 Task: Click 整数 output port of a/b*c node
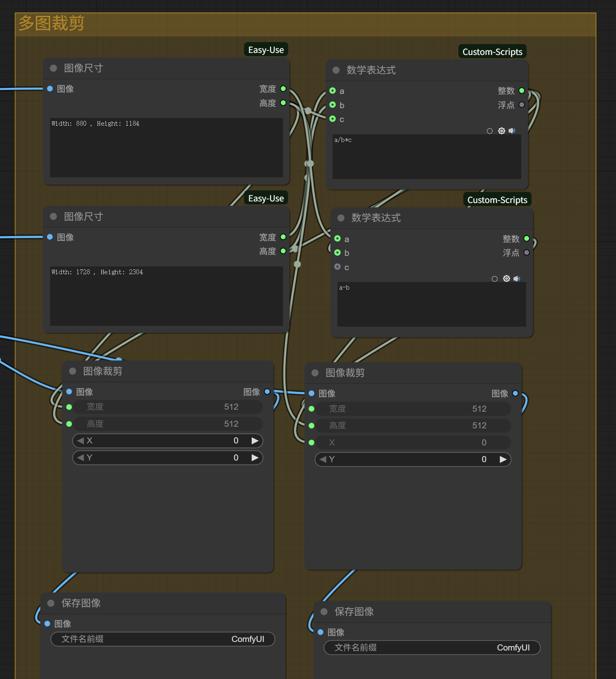tap(522, 91)
